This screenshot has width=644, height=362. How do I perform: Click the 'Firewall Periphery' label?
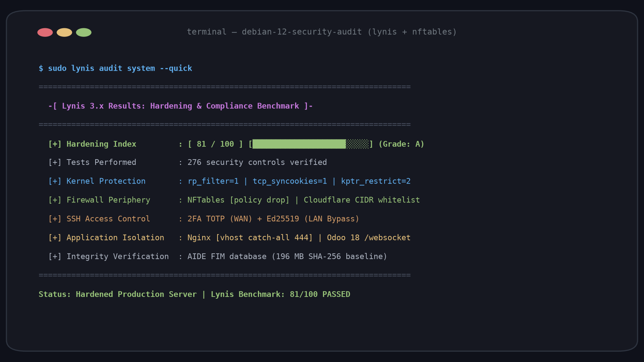[x=108, y=200]
